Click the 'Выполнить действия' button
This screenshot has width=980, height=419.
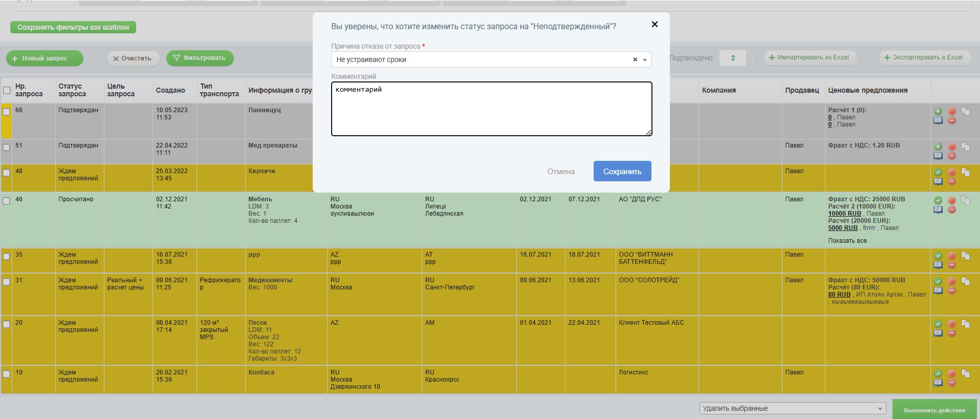pos(934,410)
